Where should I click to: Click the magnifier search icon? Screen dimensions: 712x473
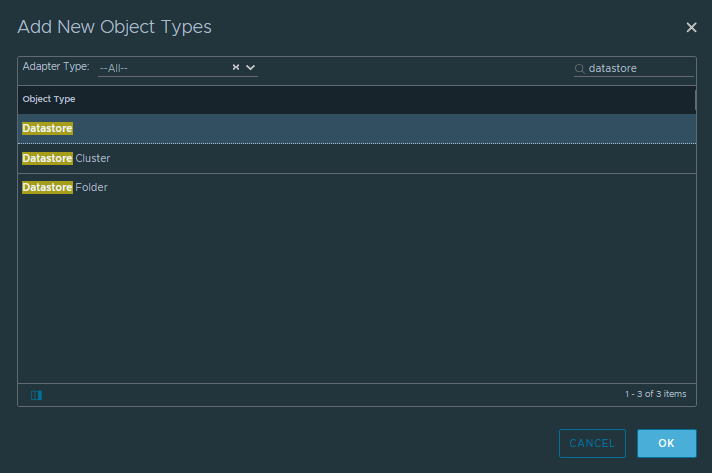(x=579, y=69)
